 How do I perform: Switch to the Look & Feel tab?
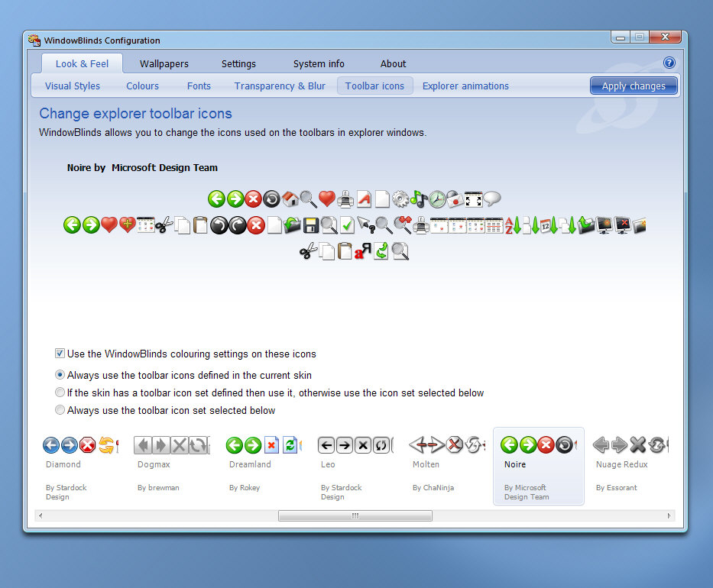(x=82, y=63)
